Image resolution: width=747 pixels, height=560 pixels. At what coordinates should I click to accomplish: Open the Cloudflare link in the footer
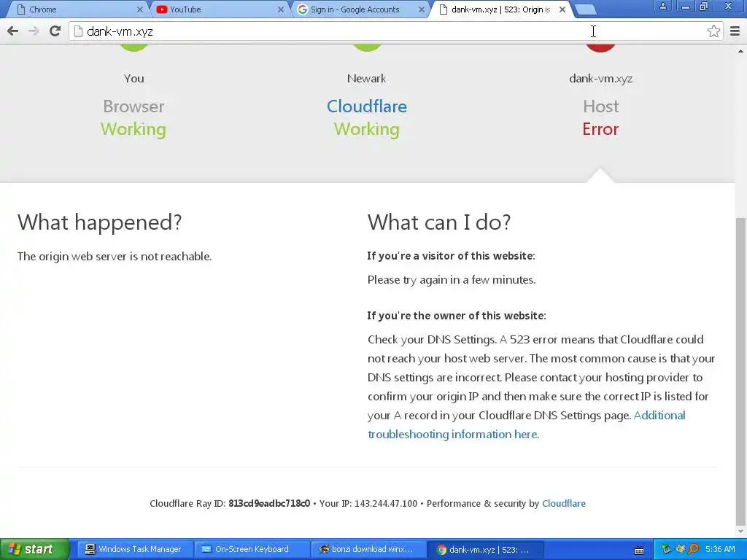click(x=564, y=503)
